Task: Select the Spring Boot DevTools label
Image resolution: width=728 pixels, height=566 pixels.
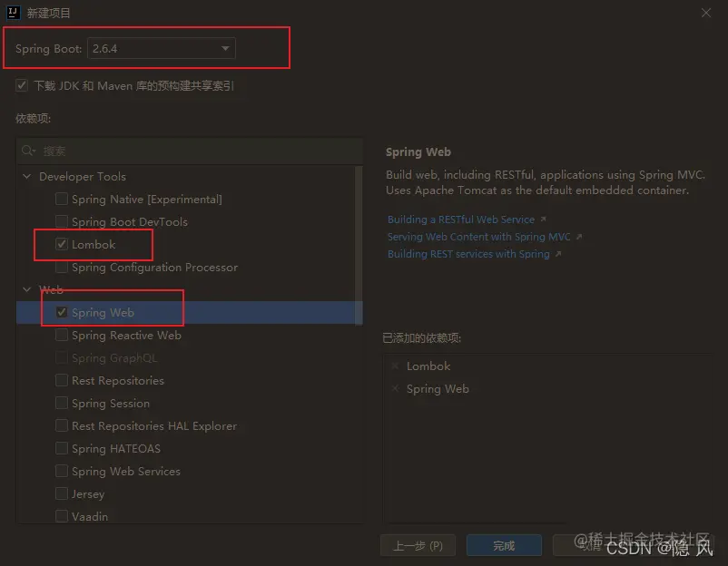Action: pos(130,221)
